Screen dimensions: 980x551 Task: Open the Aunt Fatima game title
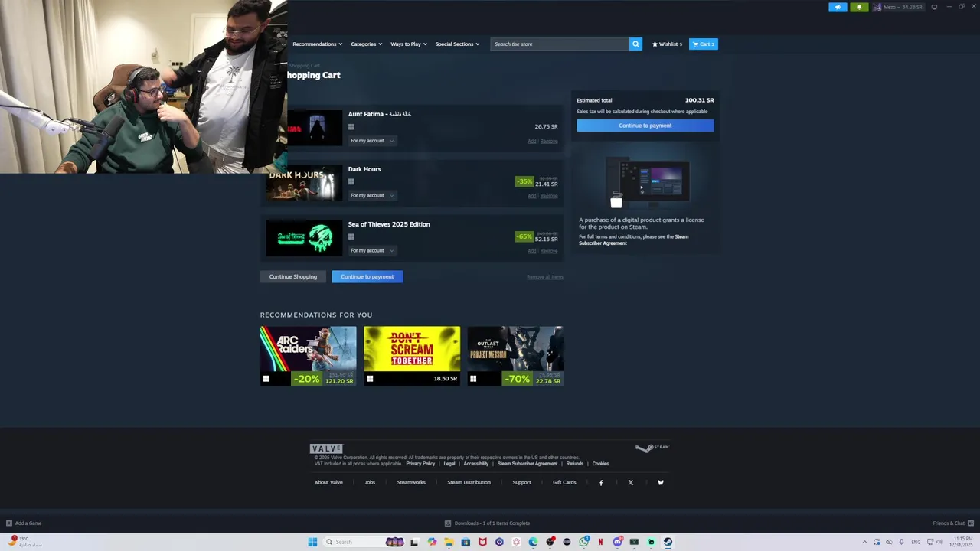pos(380,114)
